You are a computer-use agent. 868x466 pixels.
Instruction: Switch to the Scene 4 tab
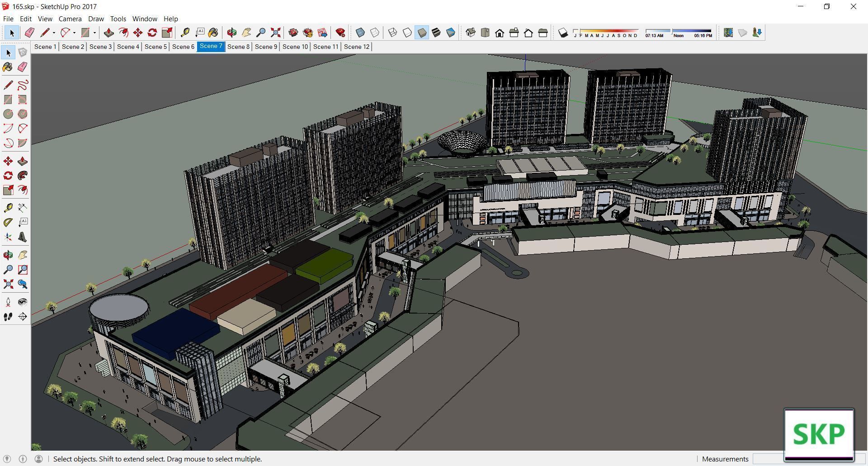point(128,47)
